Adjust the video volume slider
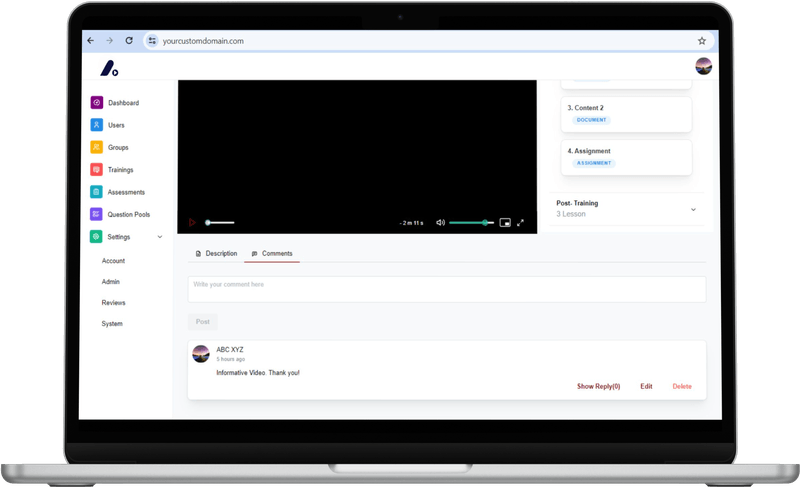The width and height of the screenshot is (800, 487). tap(471, 222)
